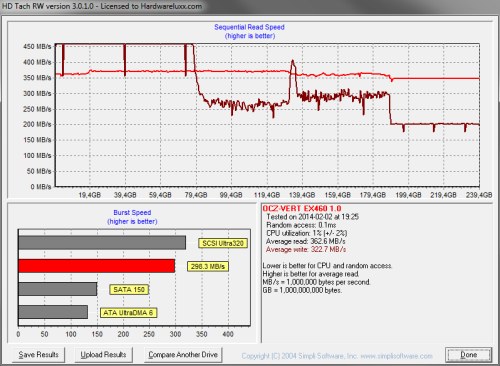Click the HD Tach RW title bar text
This screenshot has height=366, width=500.
click(102, 6)
